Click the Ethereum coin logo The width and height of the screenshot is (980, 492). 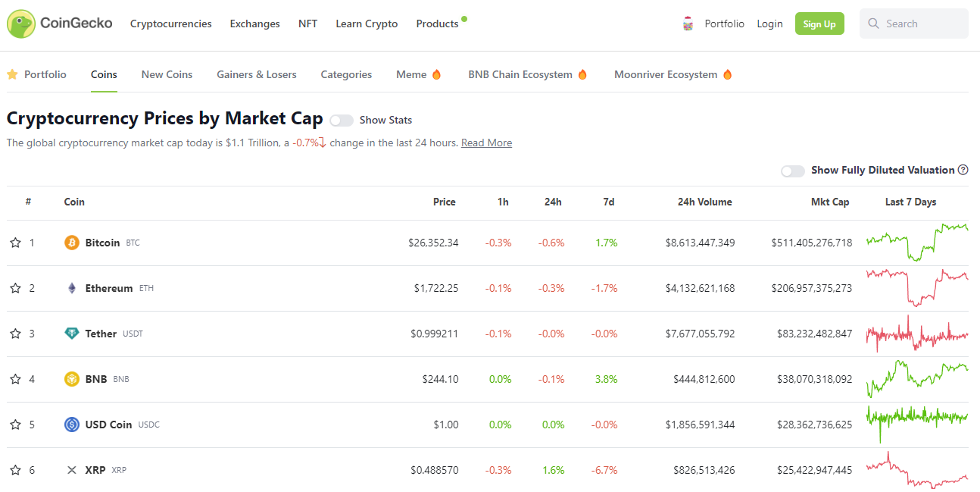[72, 288]
